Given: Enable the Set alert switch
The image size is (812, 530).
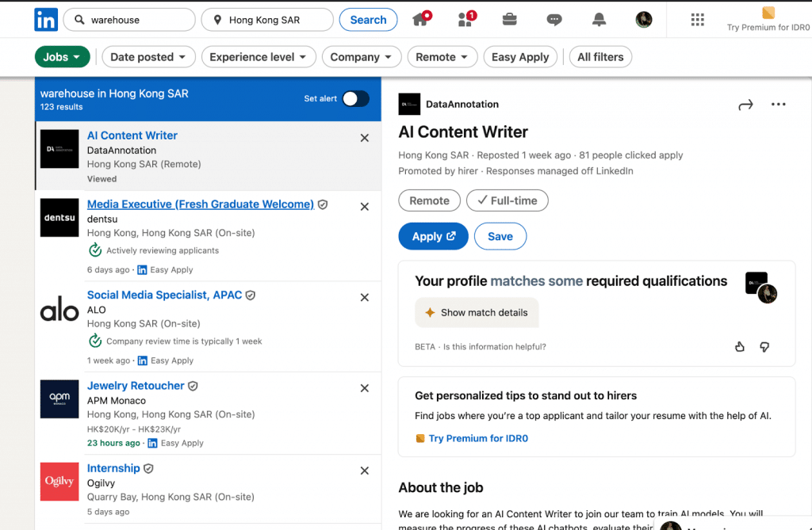Looking at the screenshot, I should pyautogui.click(x=355, y=99).
